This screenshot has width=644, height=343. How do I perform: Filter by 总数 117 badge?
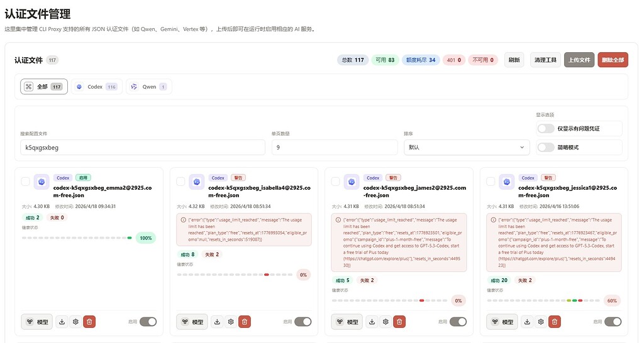click(x=353, y=60)
